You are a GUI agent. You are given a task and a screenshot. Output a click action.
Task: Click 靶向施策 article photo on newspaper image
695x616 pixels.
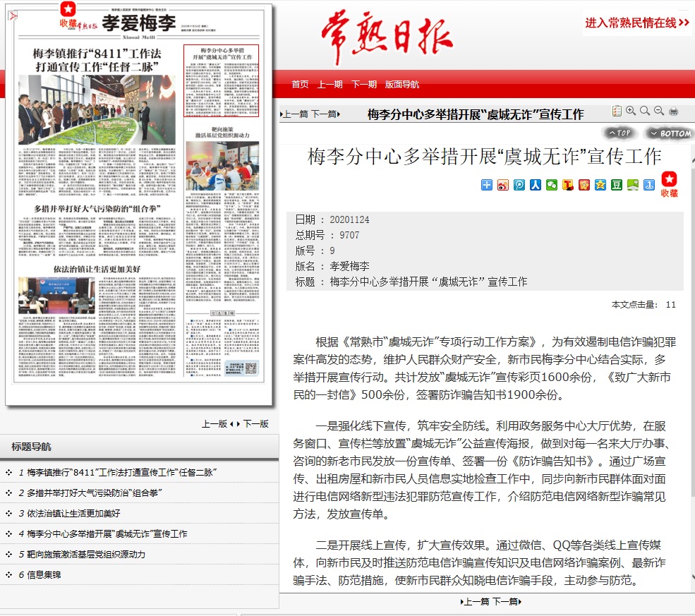pyautogui.click(x=222, y=166)
